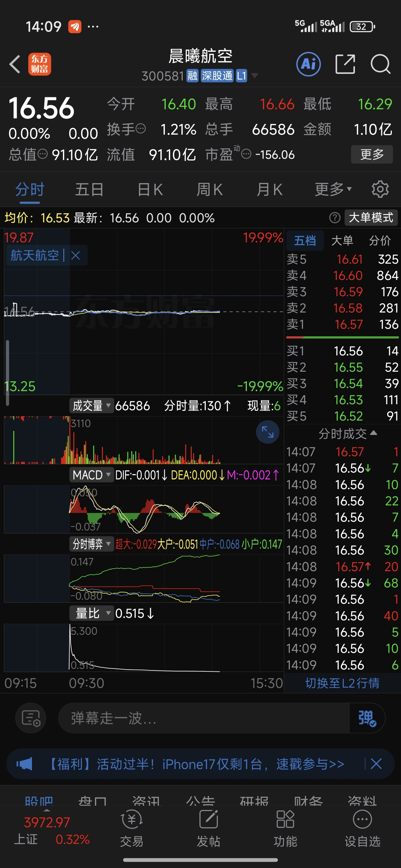Open the 功能 functions icon
The width and height of the screenshot is (401, 868).
[285, 829]
